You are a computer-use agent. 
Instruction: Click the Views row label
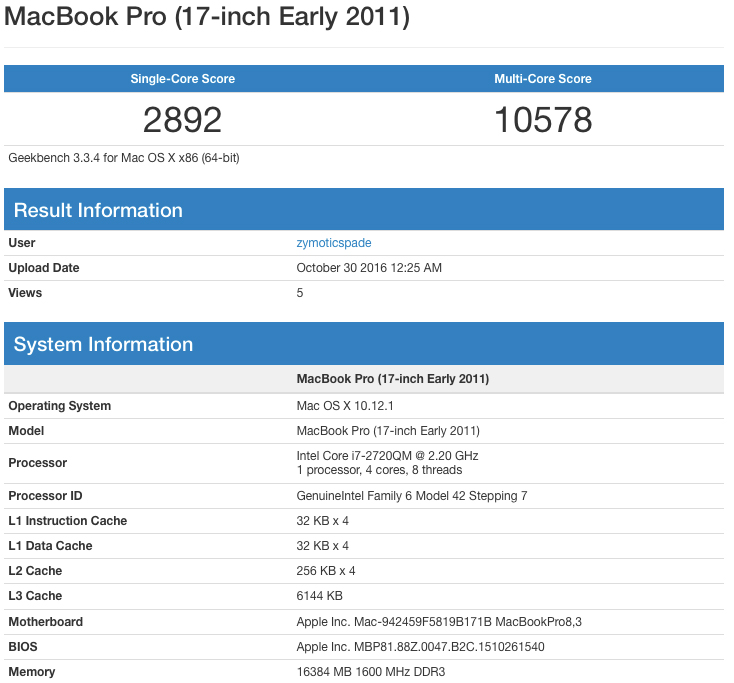tap(25, 293)
